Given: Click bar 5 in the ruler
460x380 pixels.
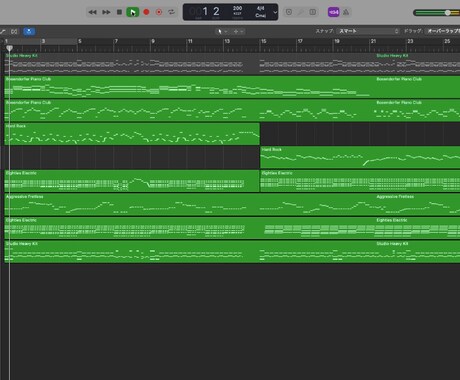Looking at the screenshot, I should pyautogui.click(x=80, y=41).
